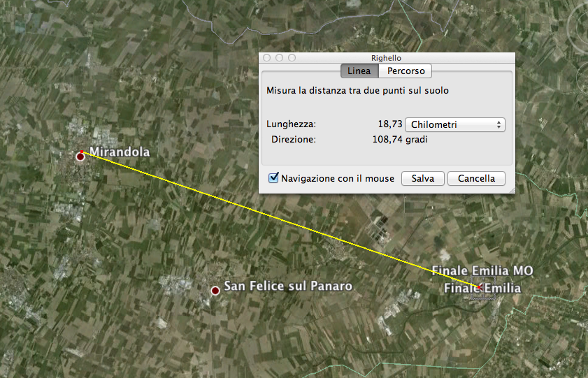Toggle the Navigazione con il mouse checkbox
This screenshot has width=588, height=378.
tap(273, 178)
